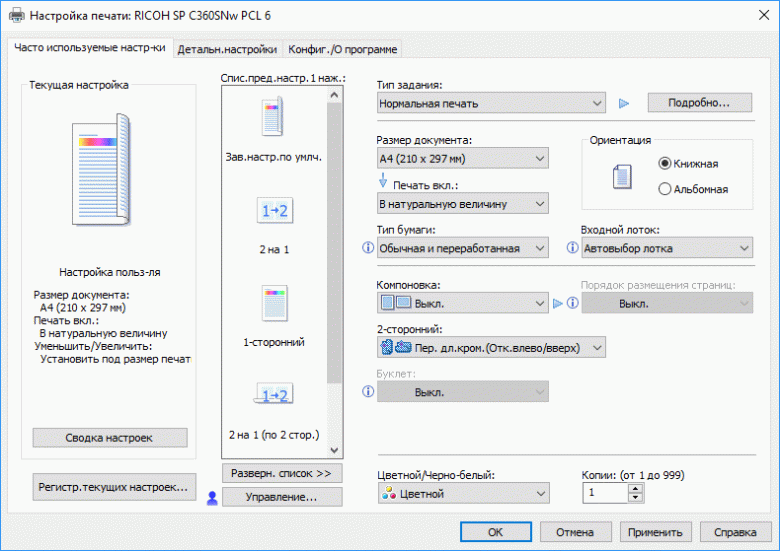Select the default settings preset icon

[273, 116]
